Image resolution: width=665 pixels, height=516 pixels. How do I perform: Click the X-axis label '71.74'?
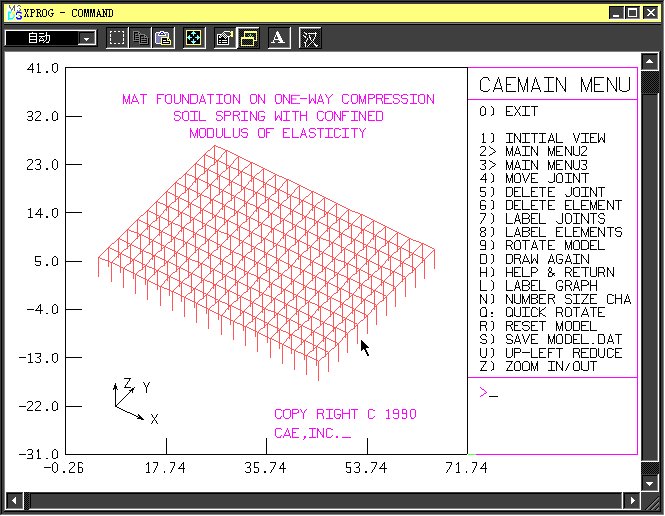coord(466,468)
